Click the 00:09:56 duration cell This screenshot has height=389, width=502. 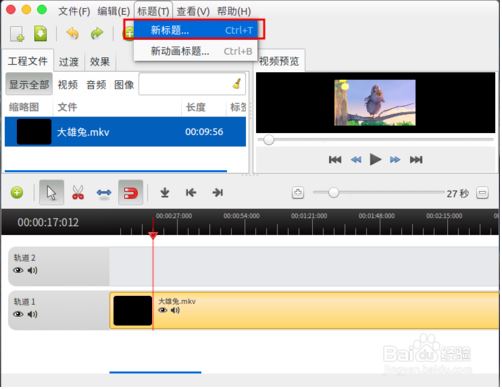[x=204, y=132]
